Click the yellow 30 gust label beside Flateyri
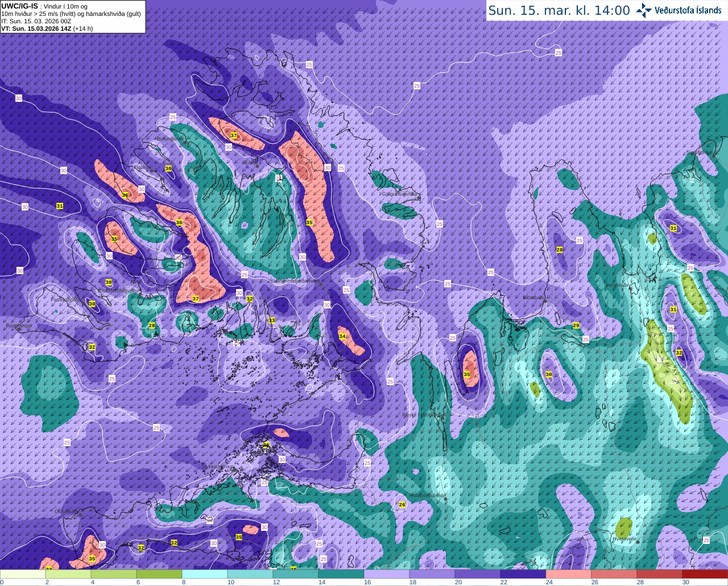The width and height of the screenshot is (728, 586). point(168,168)
